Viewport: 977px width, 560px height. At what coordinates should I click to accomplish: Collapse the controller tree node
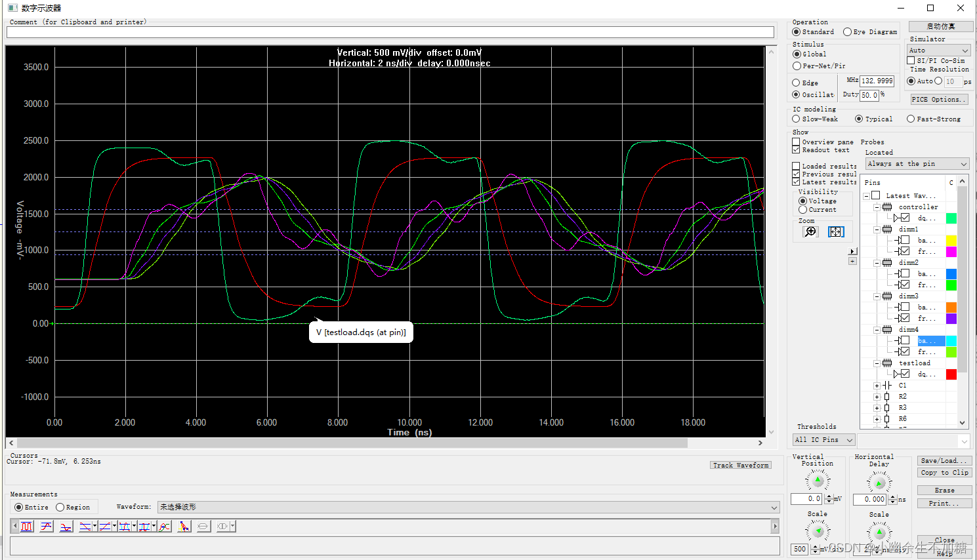(x=877, y=207)
